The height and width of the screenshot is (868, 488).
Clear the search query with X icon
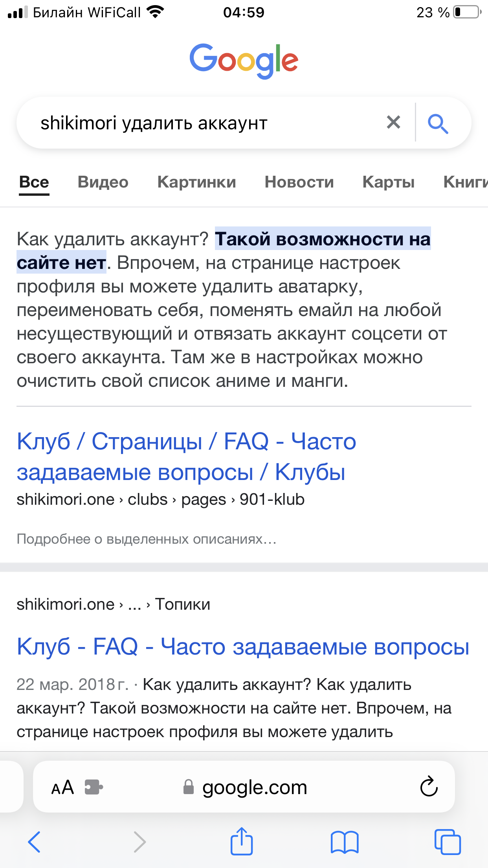pos(393,122)
